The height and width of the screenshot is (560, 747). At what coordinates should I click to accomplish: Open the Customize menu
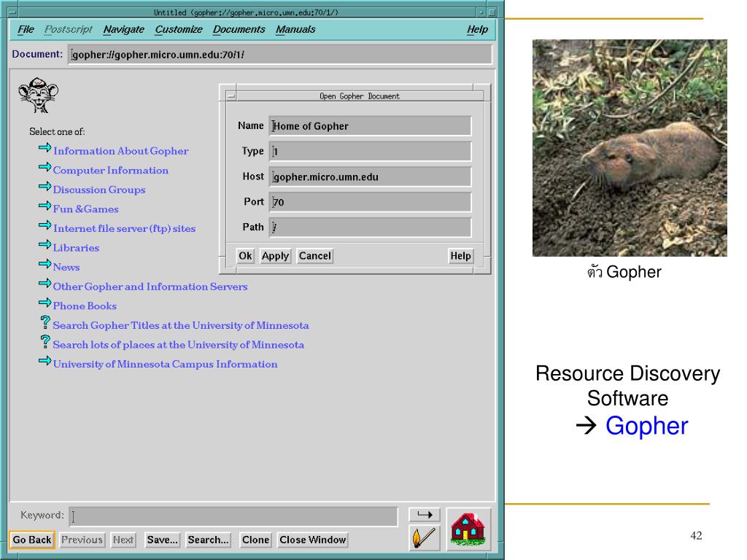[179, 29]
